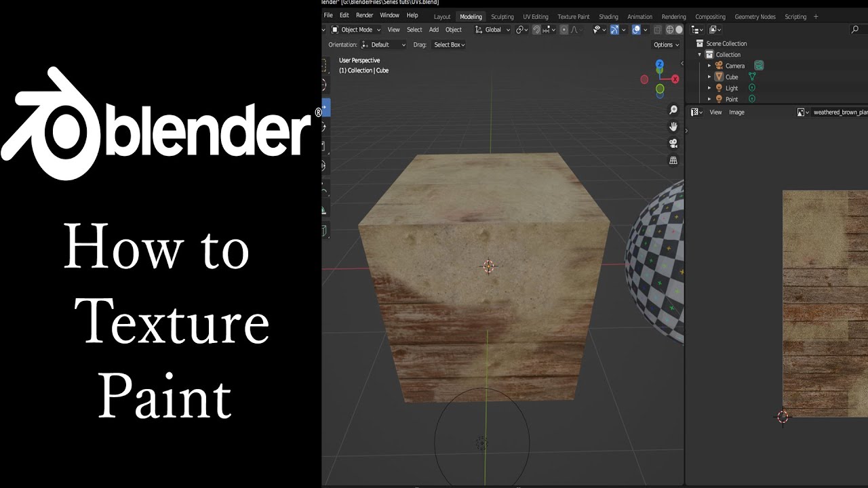Viewport: 868px width, 488px height.
Task: Open the Render menu
Action: 365,15
